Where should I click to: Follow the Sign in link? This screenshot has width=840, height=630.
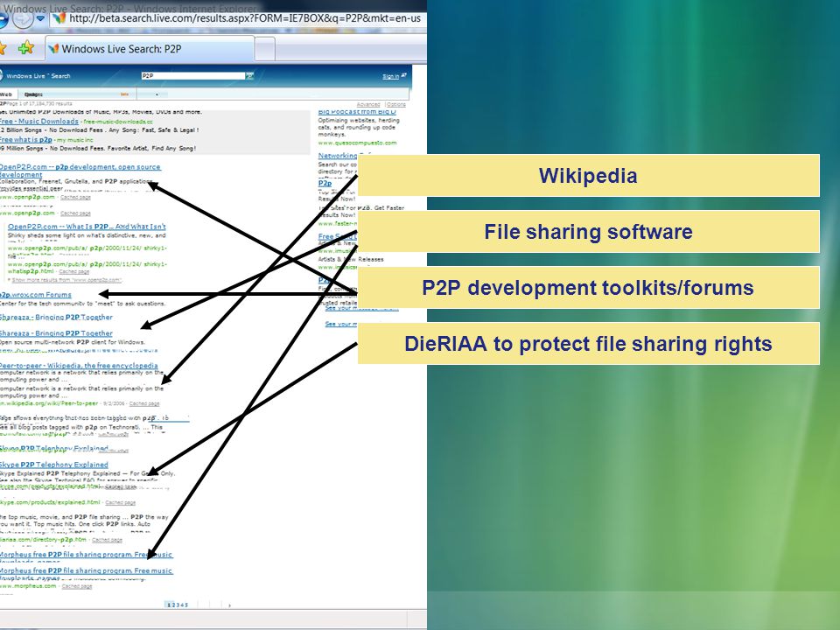[x=390, y=77]
